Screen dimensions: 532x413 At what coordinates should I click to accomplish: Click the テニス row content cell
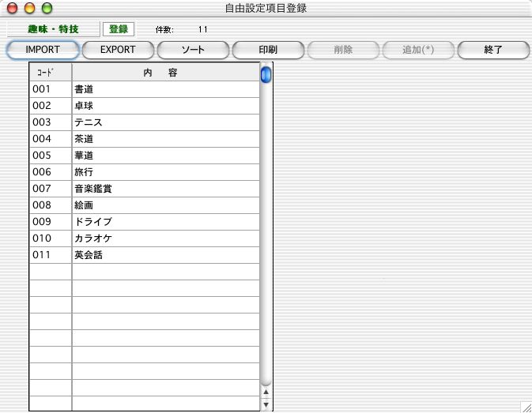click(x=165, y=122)
